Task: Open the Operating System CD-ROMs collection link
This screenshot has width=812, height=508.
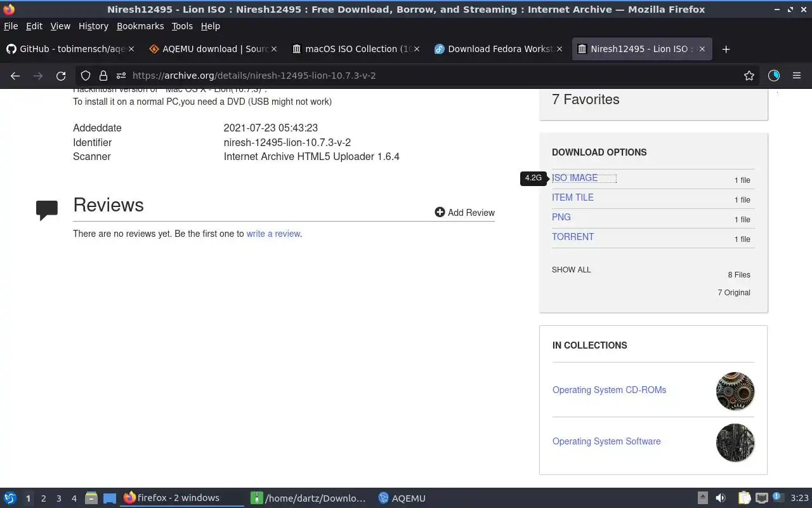Action: click(x=609, y=390)
